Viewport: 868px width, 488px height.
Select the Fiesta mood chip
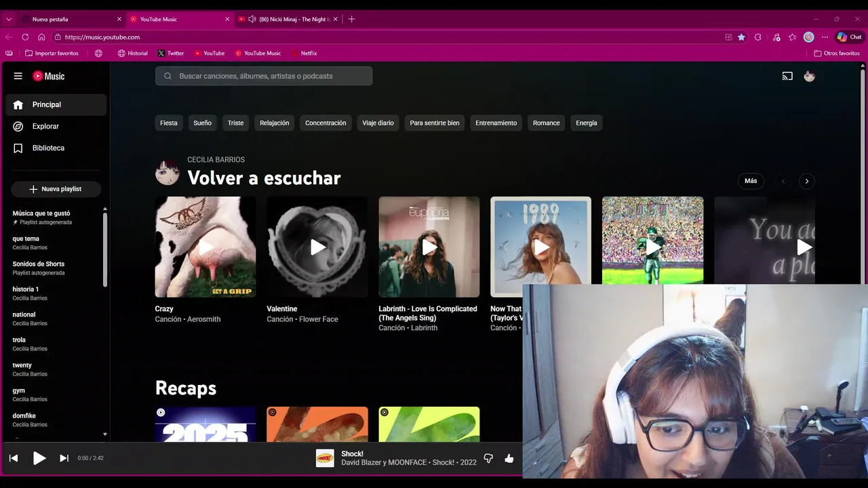(169, 123)
